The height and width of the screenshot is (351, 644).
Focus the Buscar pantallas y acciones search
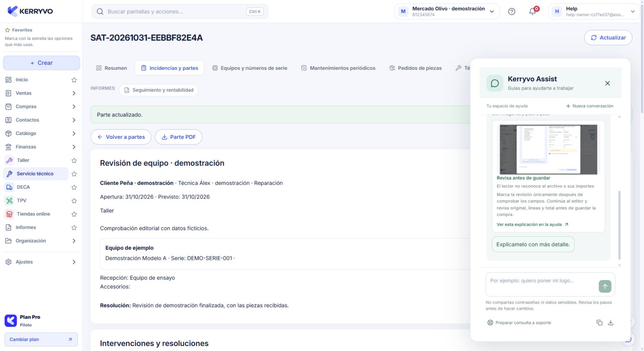pyautogui.click(x=180, y=12)
